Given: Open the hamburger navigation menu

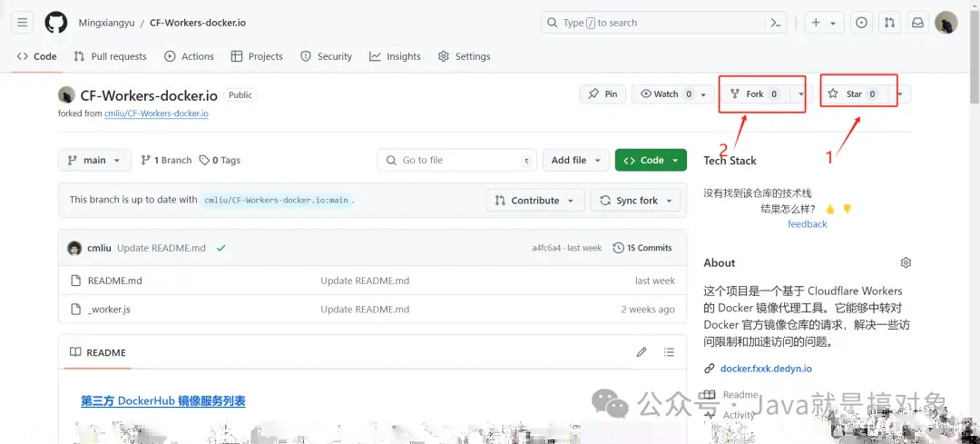Looking at the screenshot, I should (x=23, y=23).
